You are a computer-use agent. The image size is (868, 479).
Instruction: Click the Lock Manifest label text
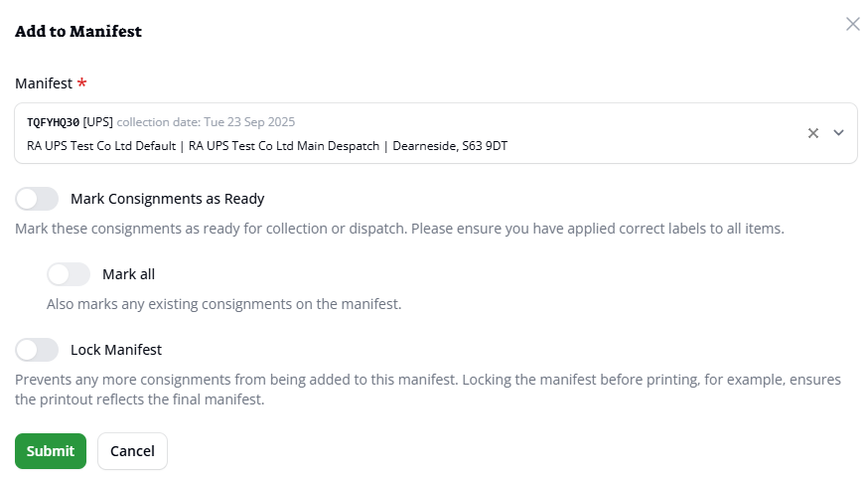pos(116,350)
